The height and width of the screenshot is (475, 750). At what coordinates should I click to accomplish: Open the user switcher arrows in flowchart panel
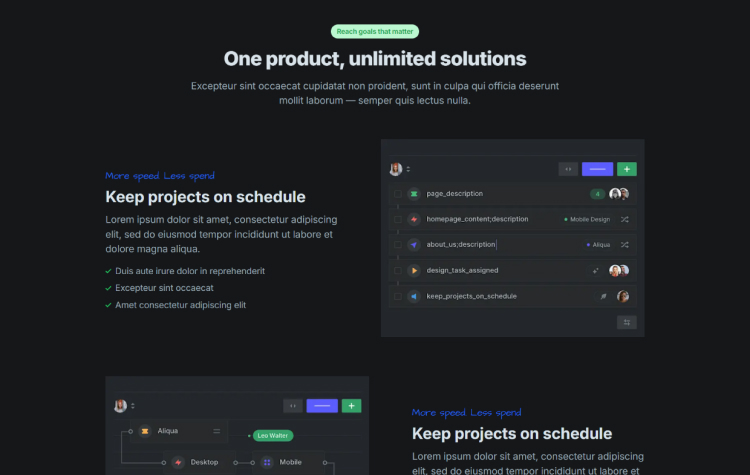click(133, 406)
